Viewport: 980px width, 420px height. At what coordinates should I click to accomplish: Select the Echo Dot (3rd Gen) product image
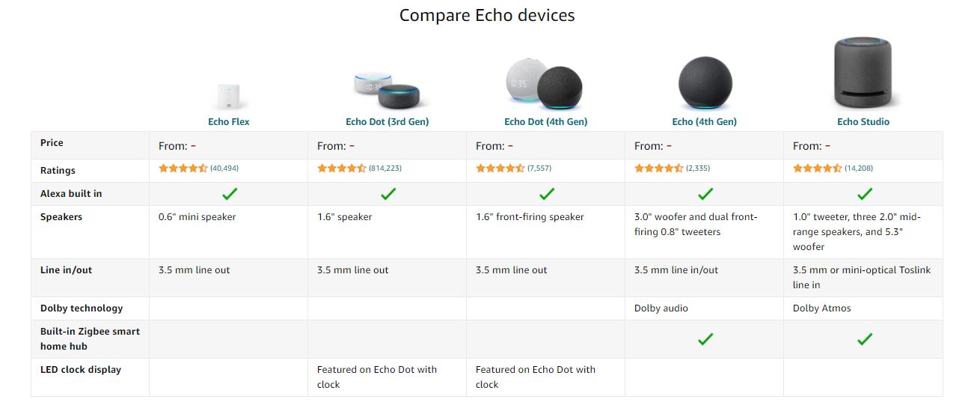click(x=387, y=91)
